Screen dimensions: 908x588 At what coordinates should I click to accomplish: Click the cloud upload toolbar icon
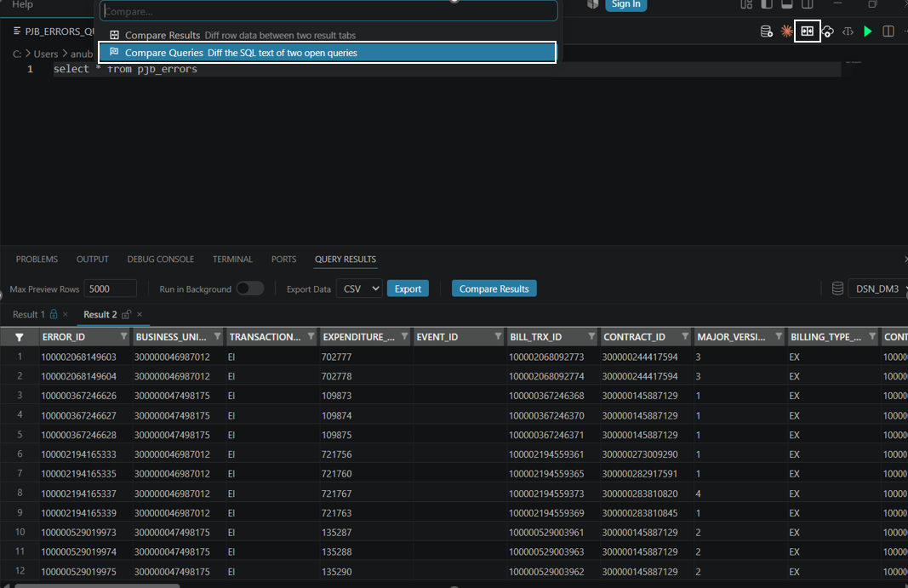pyautogui.click(x=828, y=31)
